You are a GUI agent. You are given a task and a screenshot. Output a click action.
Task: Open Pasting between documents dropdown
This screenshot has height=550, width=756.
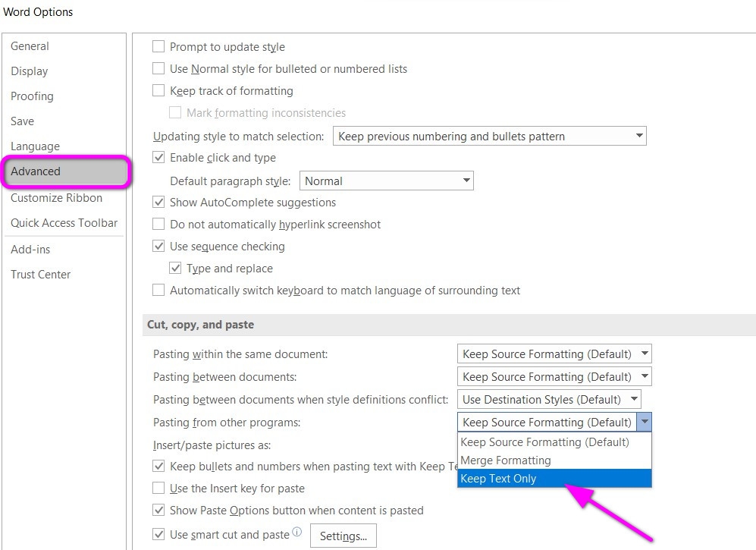coord(554,377)
